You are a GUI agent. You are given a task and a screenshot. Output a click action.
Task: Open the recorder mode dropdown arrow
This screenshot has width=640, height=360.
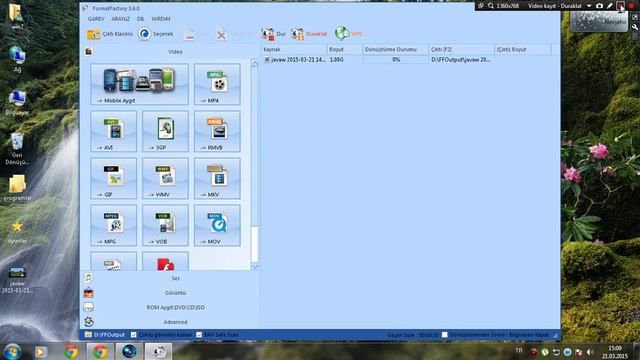589,6
